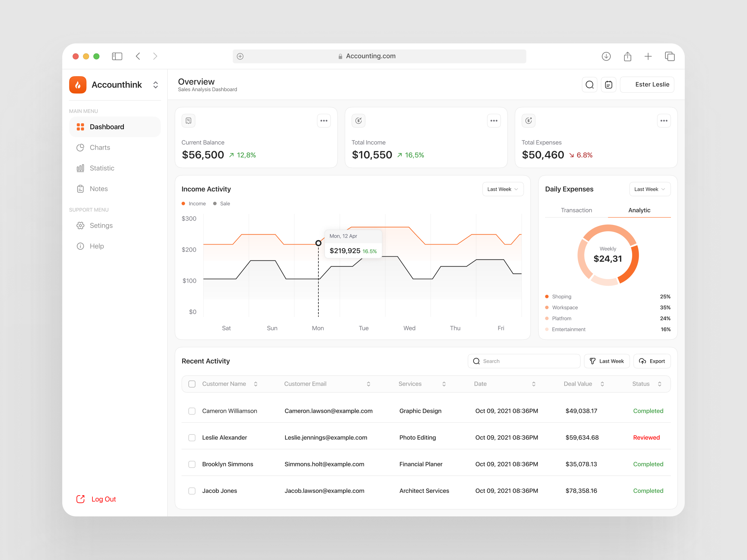Open the clipboard panel next to search
Screen dimensions: 747x560
pos(608,85)
